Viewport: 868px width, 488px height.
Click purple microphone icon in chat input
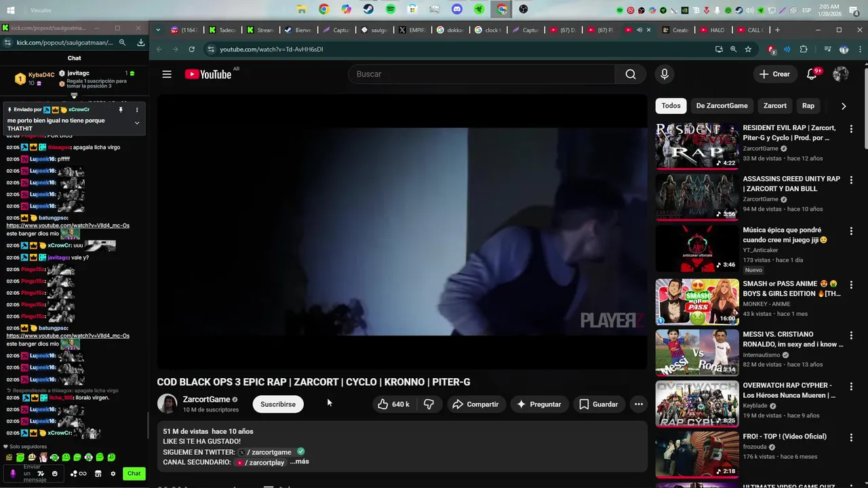13,474
